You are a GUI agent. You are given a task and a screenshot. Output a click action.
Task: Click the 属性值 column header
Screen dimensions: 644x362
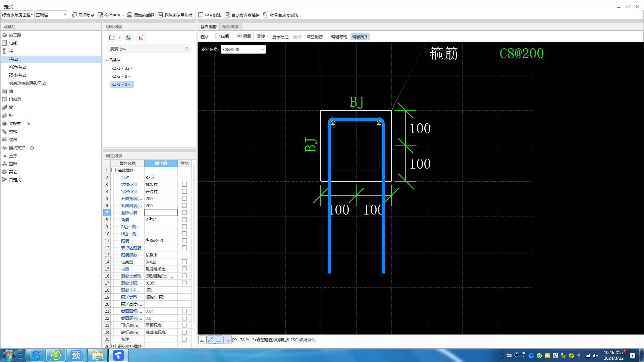coord(161,163)
